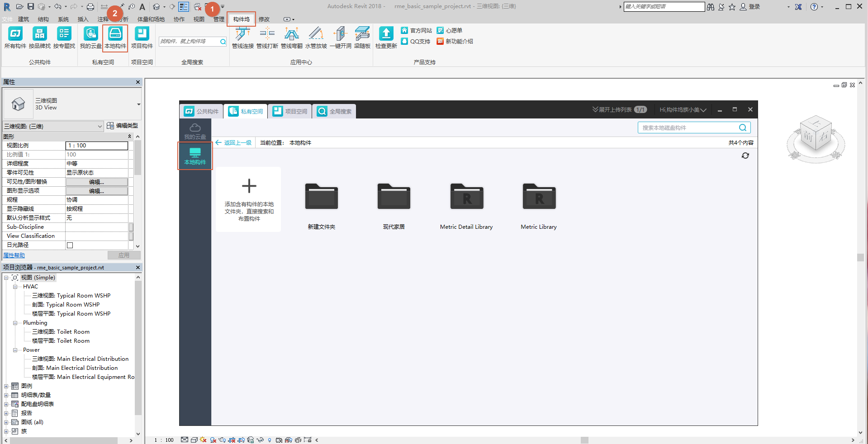Expand the 图例 legends node
Image resolution: width=868 pixels, height=444 pixels.
6,386
